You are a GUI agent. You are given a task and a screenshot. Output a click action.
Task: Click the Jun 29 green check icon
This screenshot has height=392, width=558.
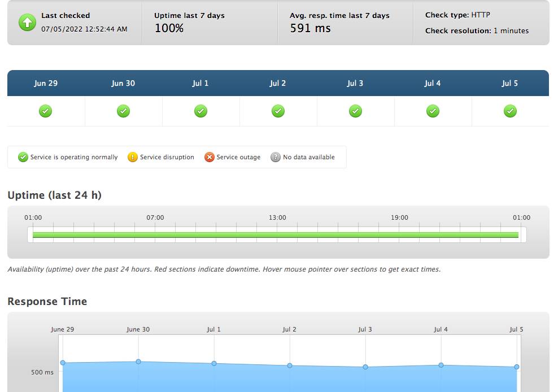coord(46,111)
